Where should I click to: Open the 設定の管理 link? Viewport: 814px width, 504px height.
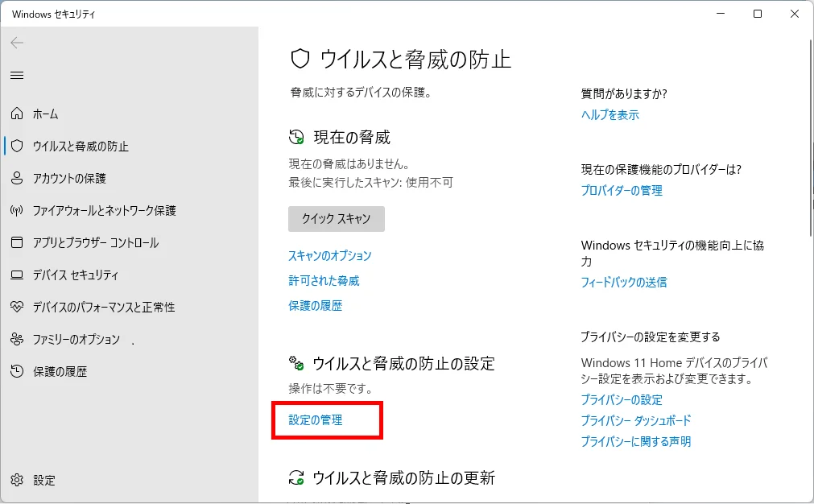coord(316,419)
